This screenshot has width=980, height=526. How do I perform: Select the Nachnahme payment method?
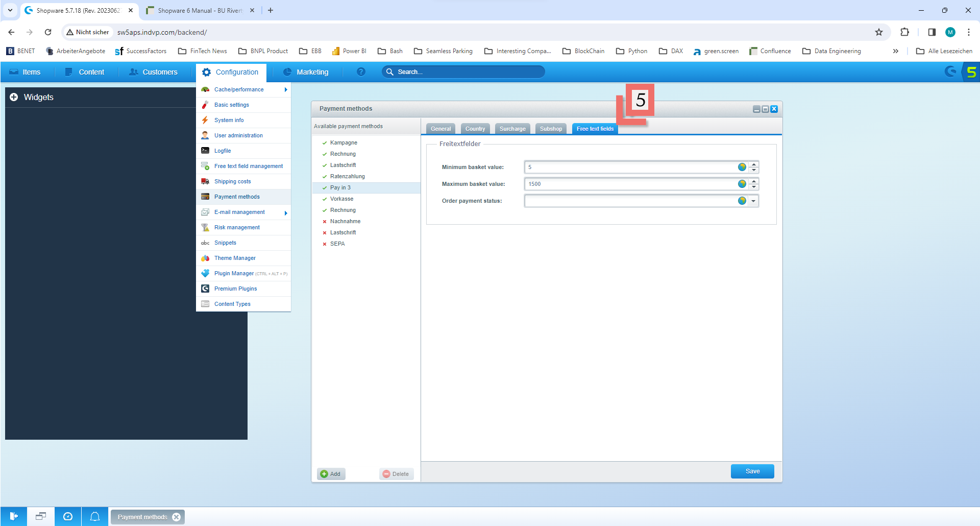pos(345,221)
